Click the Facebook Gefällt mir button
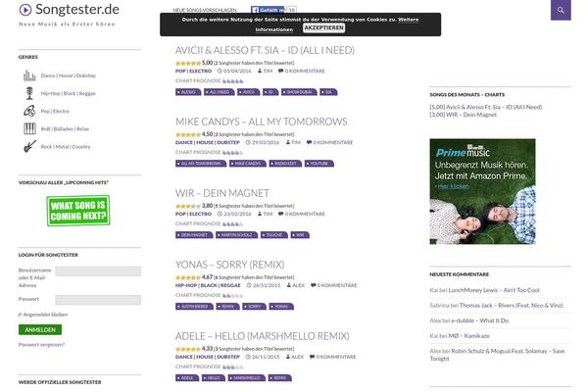This screenshot has width=588, height=392. tap(269, 10)
